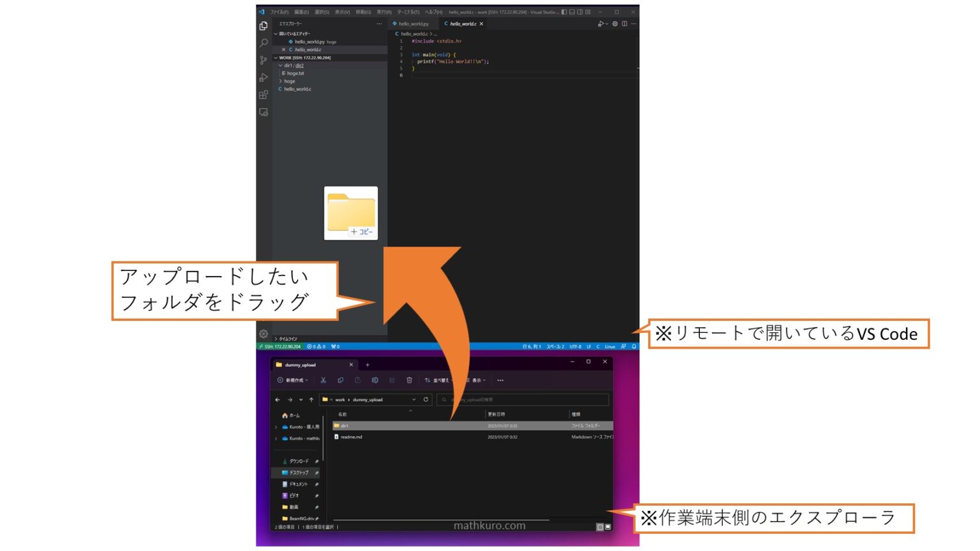Click the 新規作成 button in Explorer
Screen dimensions: 980x551
290,380
